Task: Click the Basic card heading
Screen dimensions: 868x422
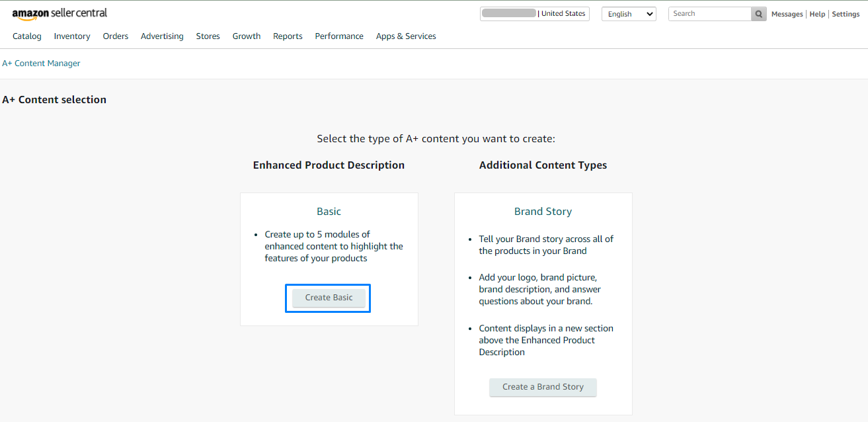Action: click(329, 212)
